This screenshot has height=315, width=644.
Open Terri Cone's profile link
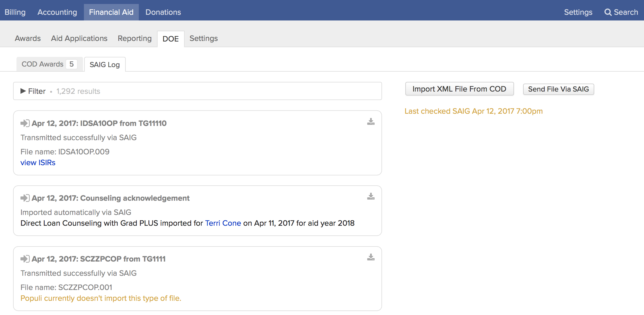point(223,223)
